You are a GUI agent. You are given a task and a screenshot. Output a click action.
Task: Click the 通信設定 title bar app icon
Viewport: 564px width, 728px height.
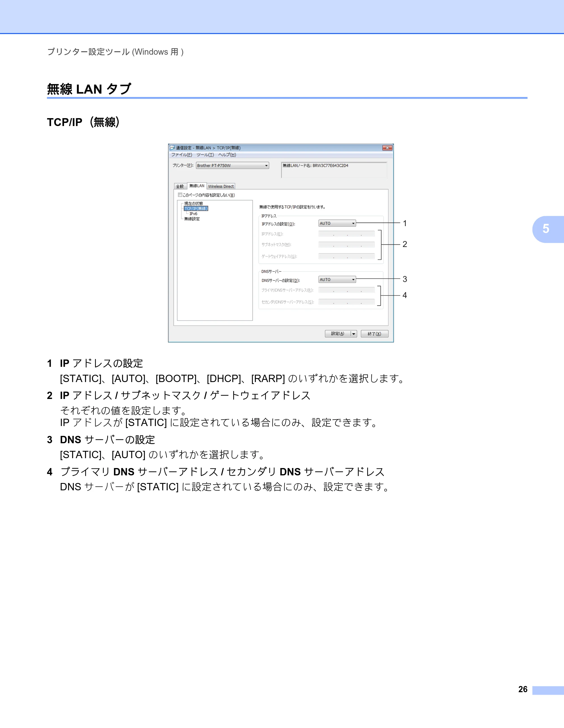pyautogui.click(x=172, y=148)
